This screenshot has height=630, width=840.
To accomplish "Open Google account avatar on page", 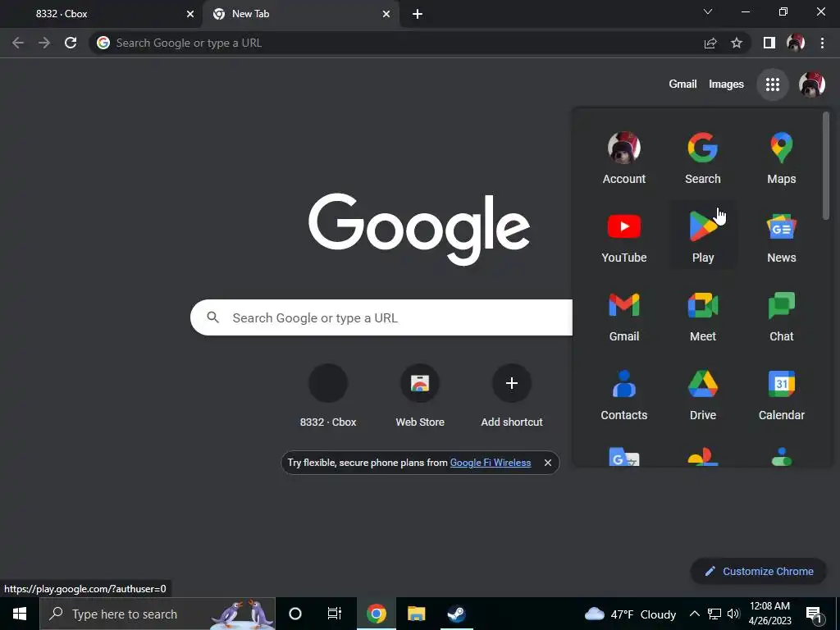I will (x=811, y=84).
